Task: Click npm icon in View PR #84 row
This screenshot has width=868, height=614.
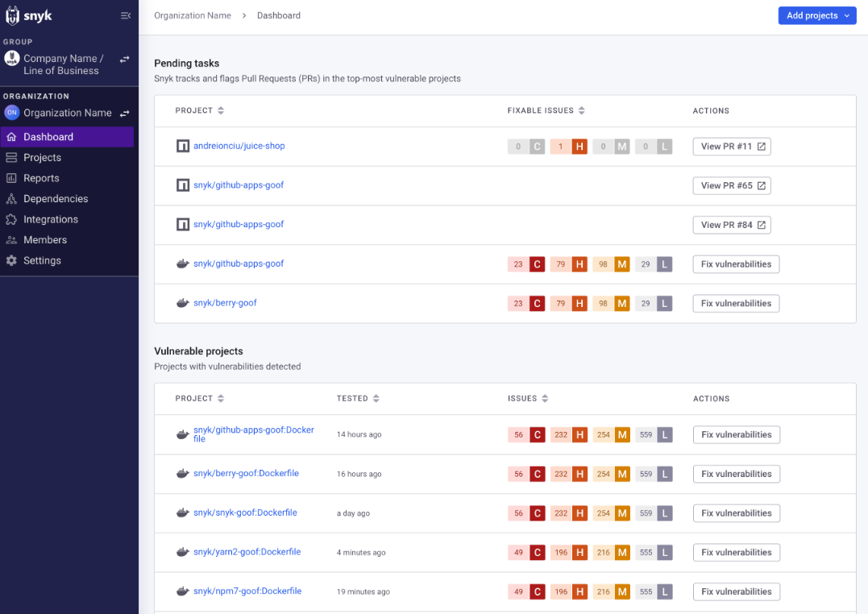Action: tap(183, 224)
